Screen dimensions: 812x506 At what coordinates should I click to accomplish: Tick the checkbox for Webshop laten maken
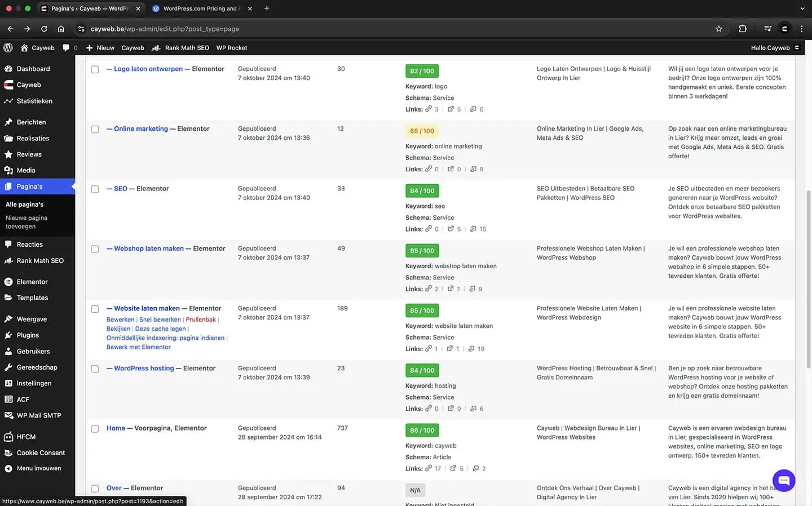coord(95,249)
